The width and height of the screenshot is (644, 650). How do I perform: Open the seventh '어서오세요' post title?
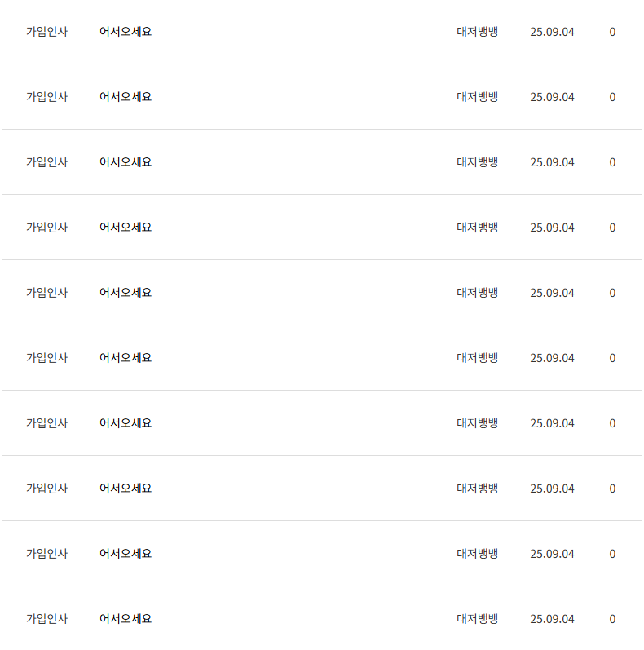click(126, 423)
